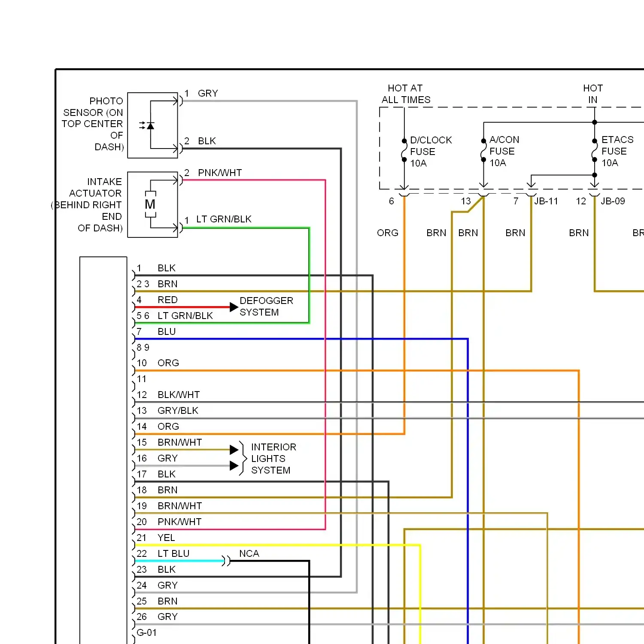Click the connector row '14 ORG'
The image size is (644, 644).
158,426
